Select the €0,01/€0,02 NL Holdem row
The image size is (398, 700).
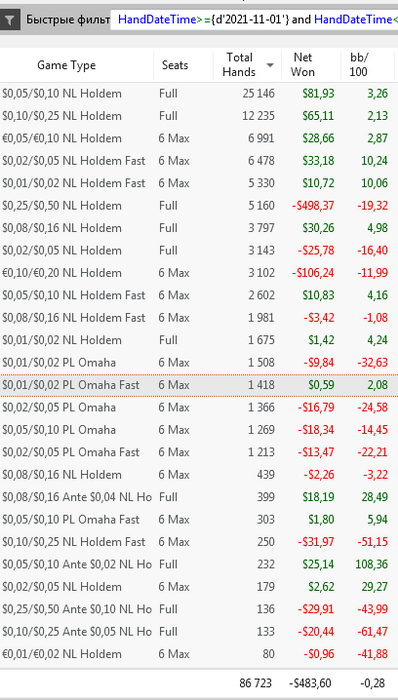tap(199, 654)
